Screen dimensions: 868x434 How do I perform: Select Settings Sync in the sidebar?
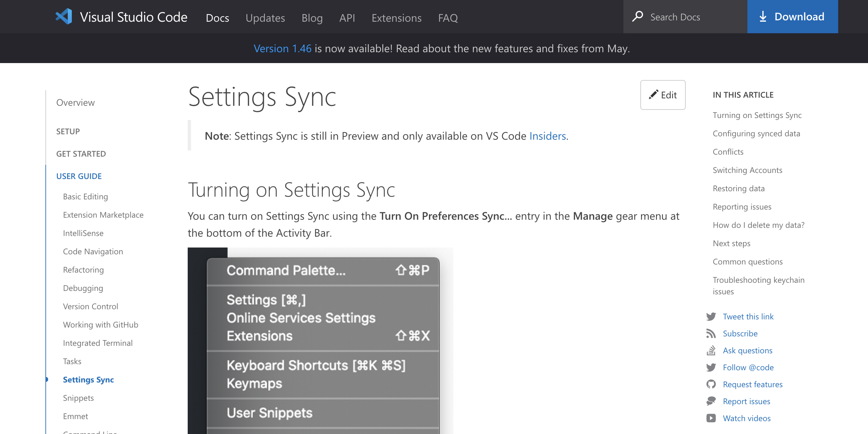point(88,379)
